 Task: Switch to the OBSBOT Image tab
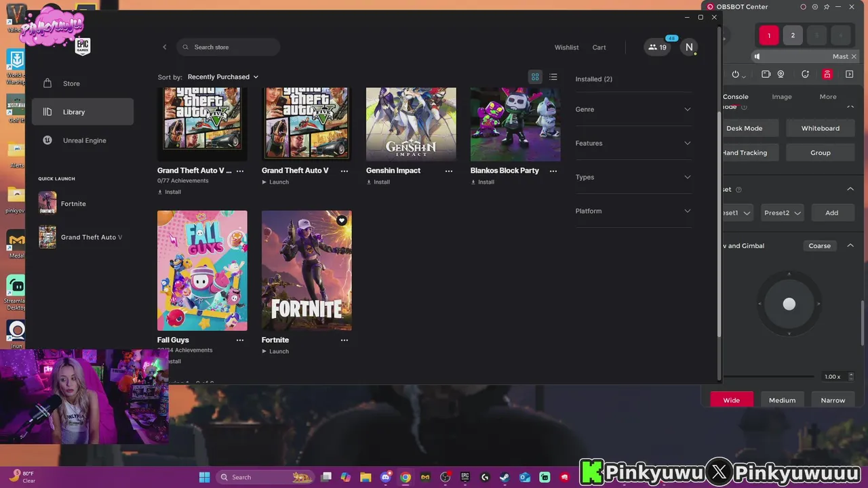[782, 97]
